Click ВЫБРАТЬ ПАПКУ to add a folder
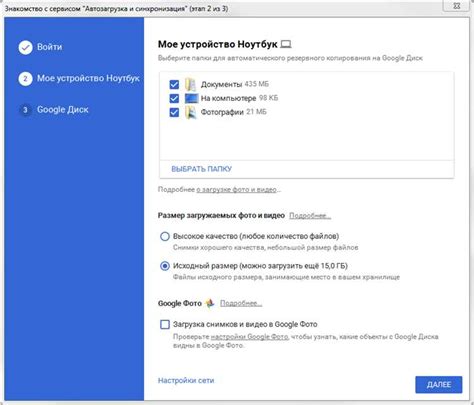 tap(201, 169)
